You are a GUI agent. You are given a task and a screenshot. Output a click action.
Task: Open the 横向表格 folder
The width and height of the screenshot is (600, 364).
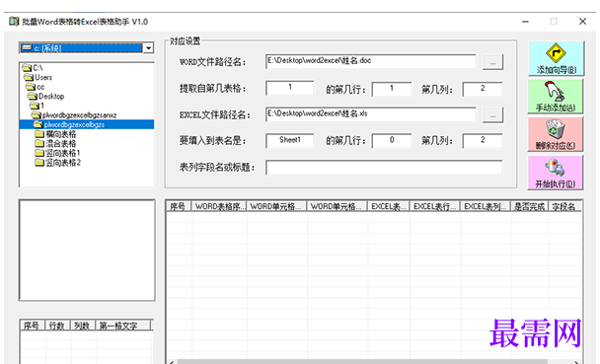[56, 134]
